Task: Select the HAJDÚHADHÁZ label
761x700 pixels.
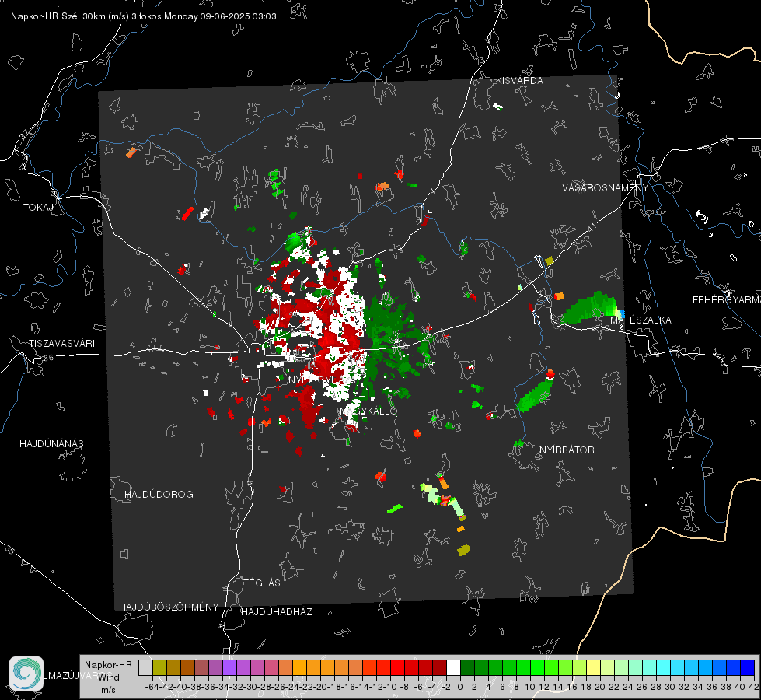Action: [x=277, y=612]
